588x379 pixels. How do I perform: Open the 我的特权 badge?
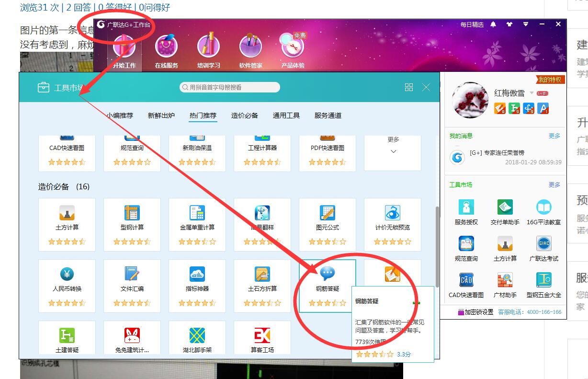(x=550, y=80)
